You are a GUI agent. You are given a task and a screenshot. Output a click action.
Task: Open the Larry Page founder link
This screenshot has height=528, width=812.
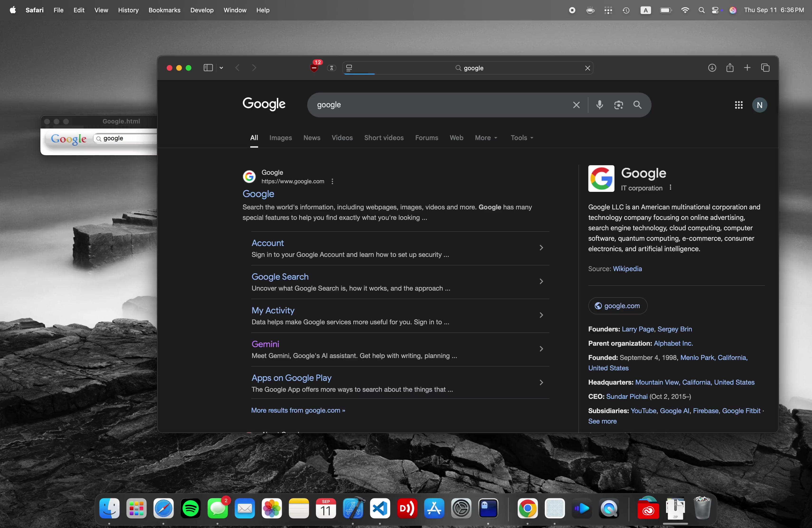(x=638, y=329)
